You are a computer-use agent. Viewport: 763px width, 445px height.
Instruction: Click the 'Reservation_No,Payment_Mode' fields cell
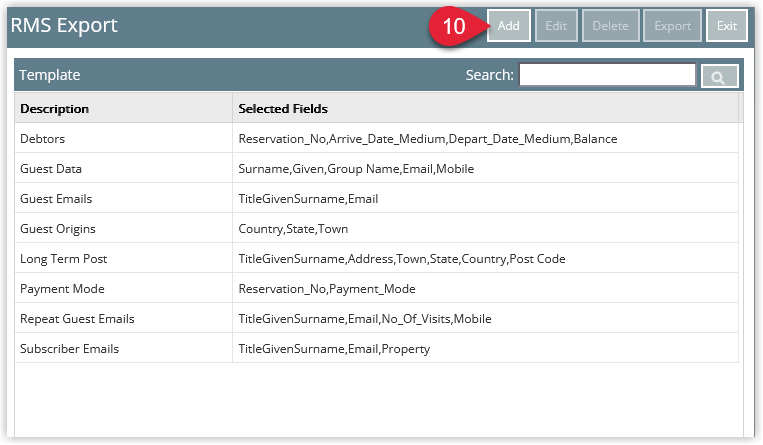[485, 289]
